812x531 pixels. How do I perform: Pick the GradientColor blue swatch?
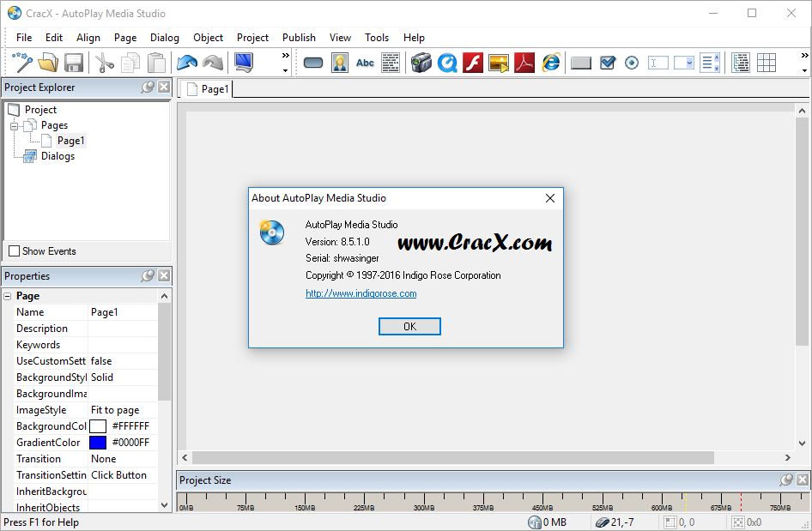point(98,443)
